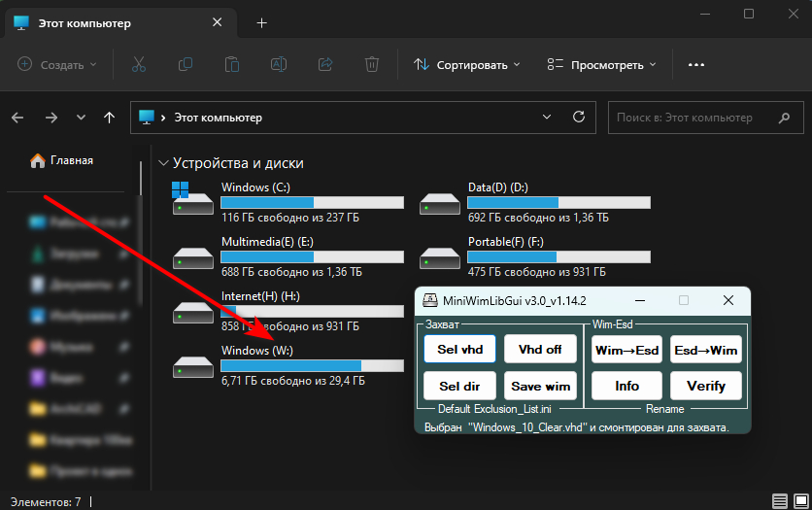Image resolution: width=812 pixels, height=510 pixels.
Task: Open the three-dots more options menu
Action: (696, 65)
